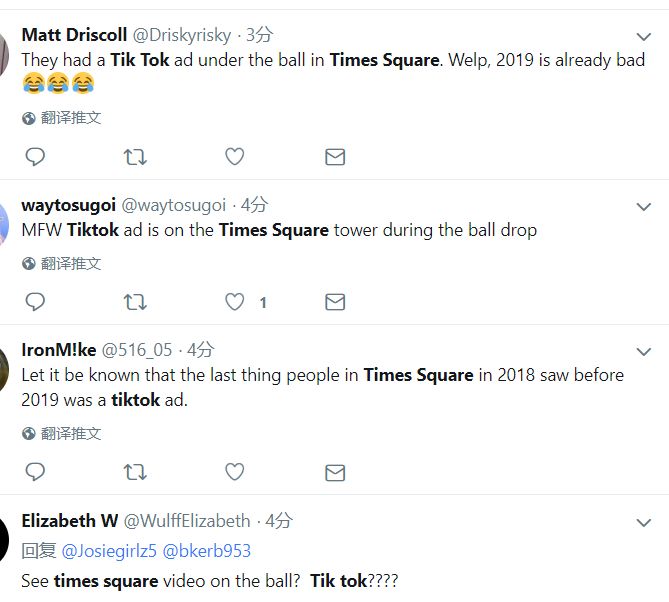Open the @Josiegirlz5 mention link
Image resolution: width=669 pixels, height=602 pixels.
point(108,551)
